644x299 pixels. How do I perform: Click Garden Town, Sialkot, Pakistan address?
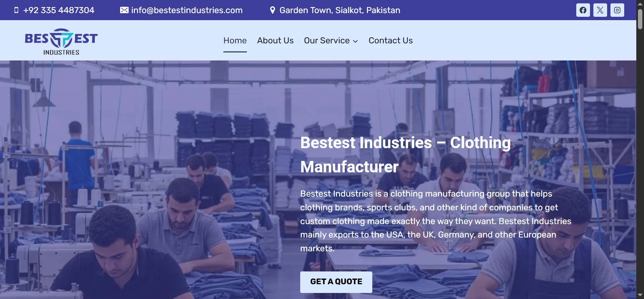tap(340, 10)
